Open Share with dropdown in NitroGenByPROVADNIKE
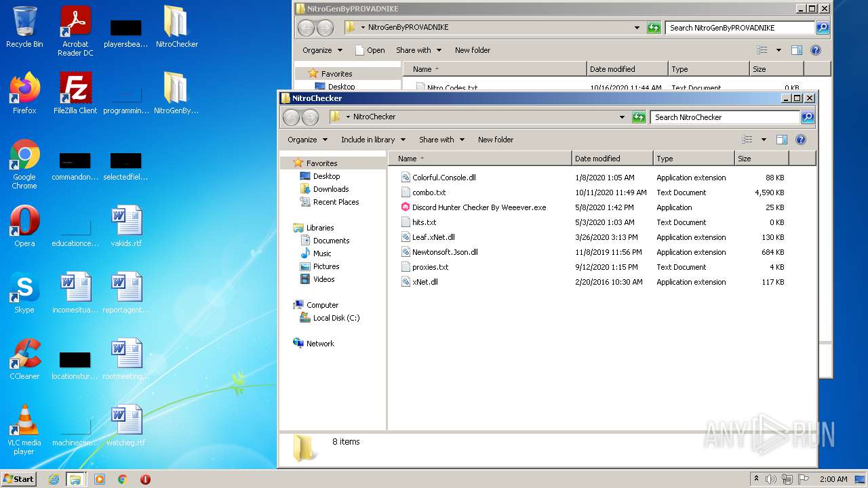The height and width of the screenshot is (488, 868). tap(418, 50)
